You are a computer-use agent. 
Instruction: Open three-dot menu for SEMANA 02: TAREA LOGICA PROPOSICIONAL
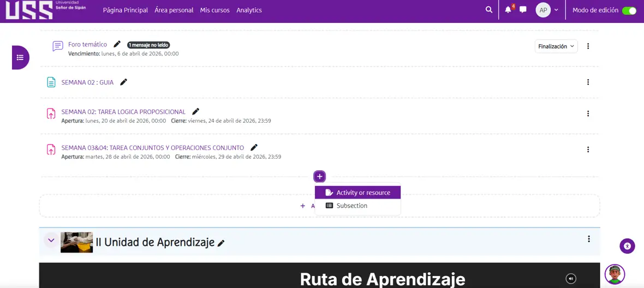(x=588, y=113)
